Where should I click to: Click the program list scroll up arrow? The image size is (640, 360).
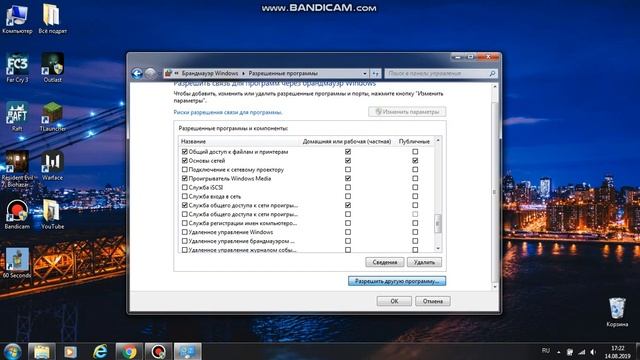(438, 140)
